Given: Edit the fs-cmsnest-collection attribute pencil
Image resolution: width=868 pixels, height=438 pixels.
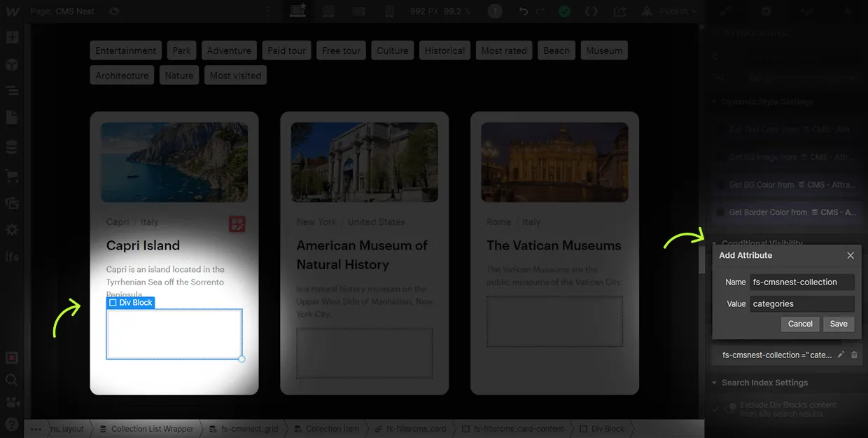Looking at the screenshot, I should click(841, 355).
